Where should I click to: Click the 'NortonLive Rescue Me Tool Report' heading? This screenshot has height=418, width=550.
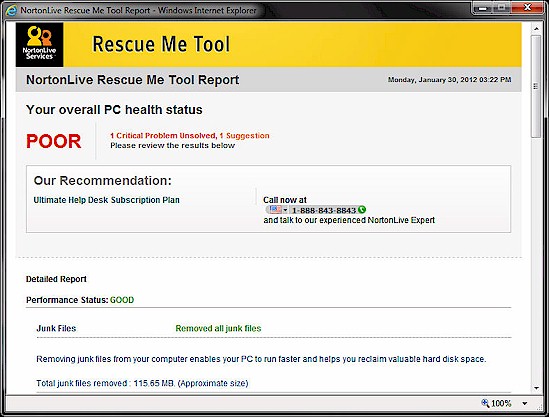[133, 80]
